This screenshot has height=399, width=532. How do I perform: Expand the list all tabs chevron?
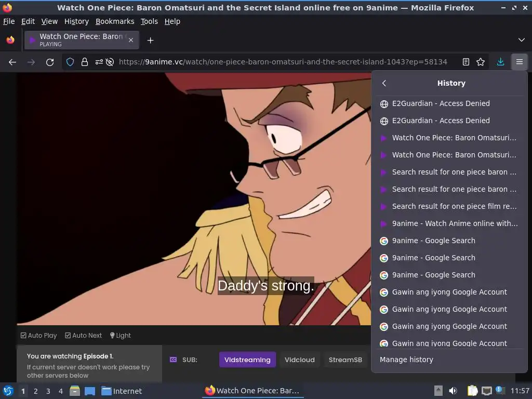522,40
